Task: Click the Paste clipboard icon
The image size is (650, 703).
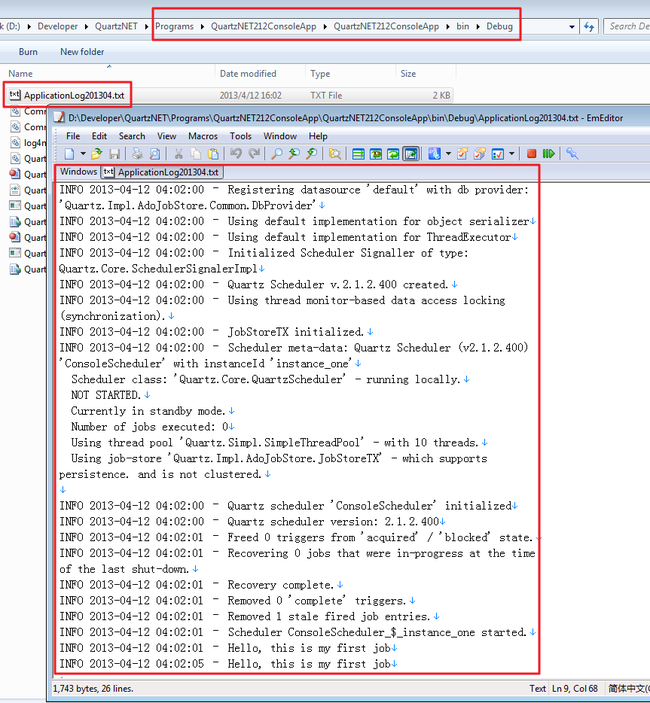Action: point(213,154)
